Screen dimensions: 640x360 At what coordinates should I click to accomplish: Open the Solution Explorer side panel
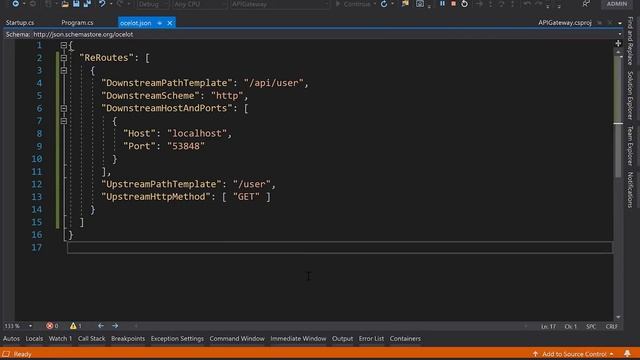click(x=630, y=96)
